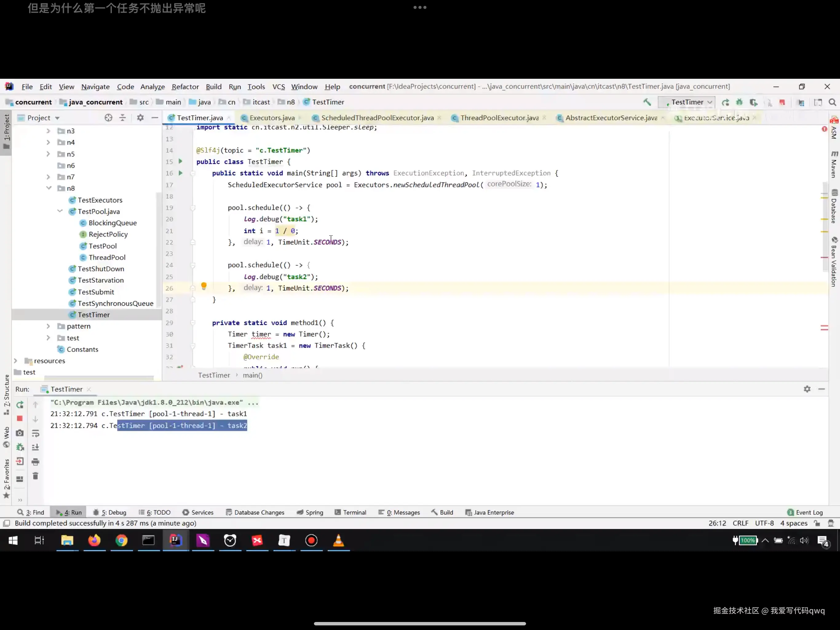Click the Clear All trash icon in console

pyautogui.click(x=35, y=476)
